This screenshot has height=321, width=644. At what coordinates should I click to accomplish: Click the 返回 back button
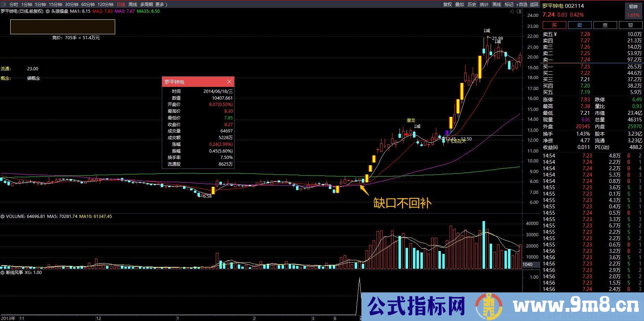tap(534, 4)
